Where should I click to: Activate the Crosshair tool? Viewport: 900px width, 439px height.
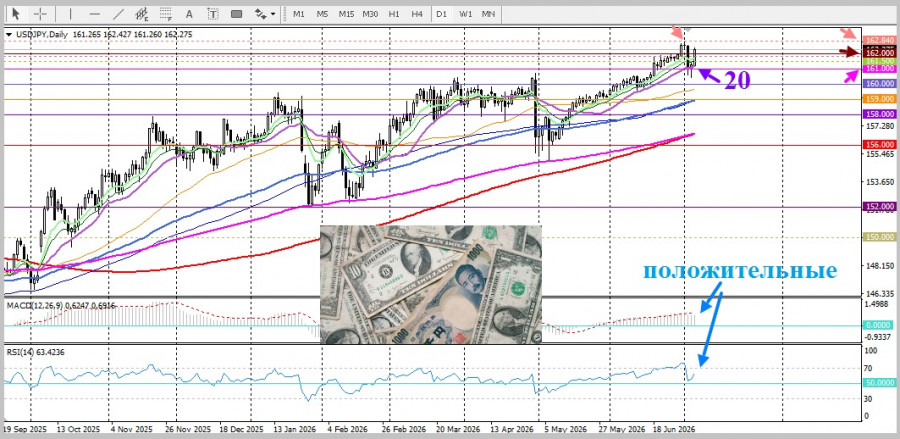pos(40,14)
